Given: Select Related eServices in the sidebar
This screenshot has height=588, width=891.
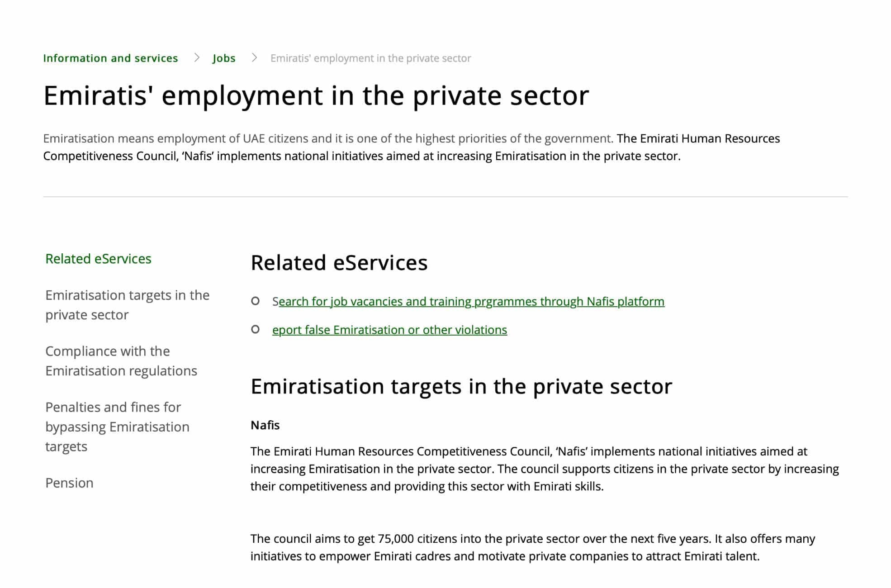Looking at the screenshot, I should click(x=98, y=258).
